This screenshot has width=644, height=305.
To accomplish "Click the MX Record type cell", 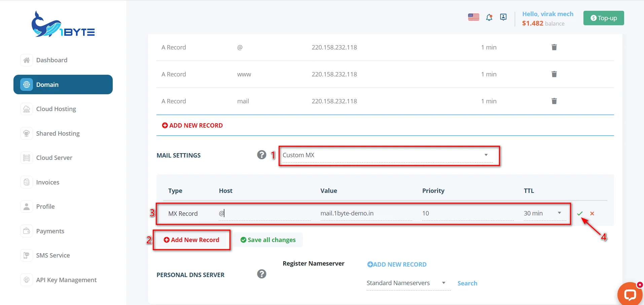I will point(183,214).
